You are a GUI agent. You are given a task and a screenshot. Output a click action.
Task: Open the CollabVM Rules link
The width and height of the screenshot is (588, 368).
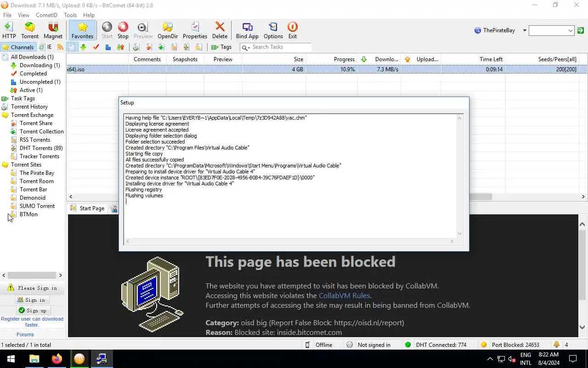[344, 295]
